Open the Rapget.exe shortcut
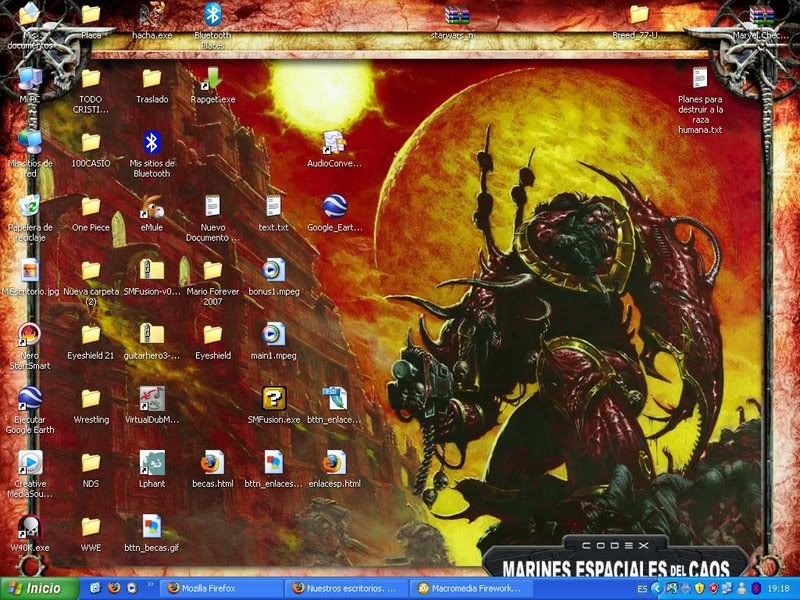This screenshot has height=600, width=800. [212, 79]
